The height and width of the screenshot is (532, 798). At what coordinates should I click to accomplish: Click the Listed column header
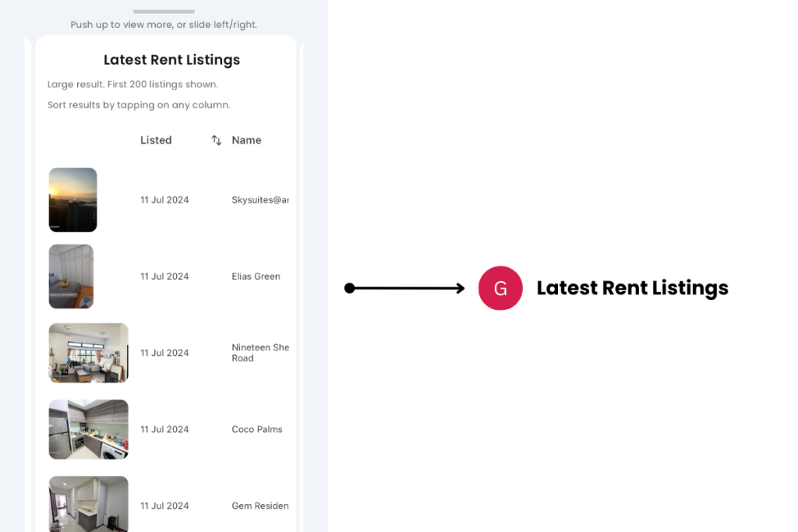click(156, 140)
